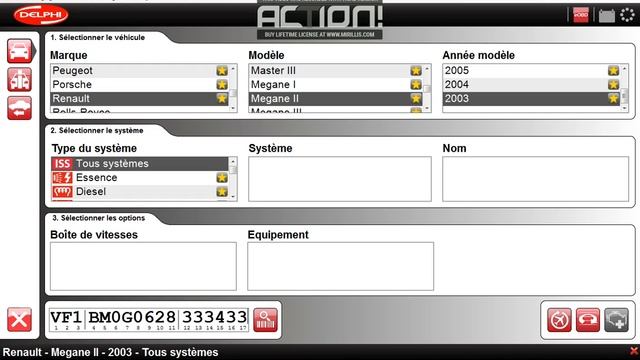Select year 2003 in Année modèle
The image size is (640, 360).
click(x=531, y=98)
